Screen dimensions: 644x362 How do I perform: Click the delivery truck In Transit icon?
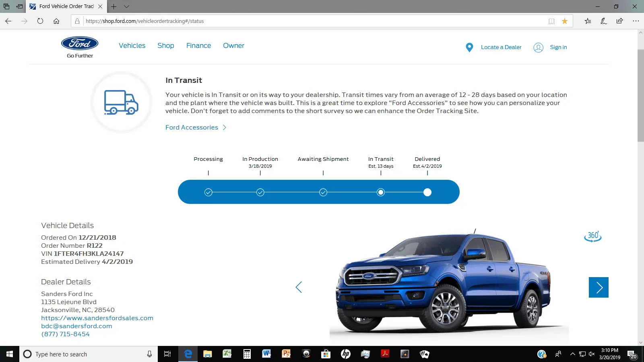[121, 102]
